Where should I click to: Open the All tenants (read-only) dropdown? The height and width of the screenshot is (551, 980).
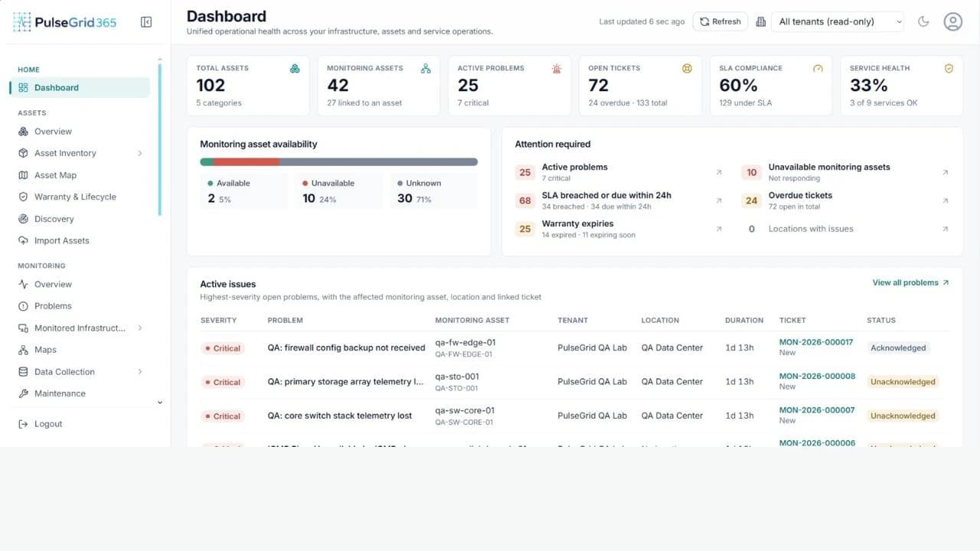click(838, 21)
